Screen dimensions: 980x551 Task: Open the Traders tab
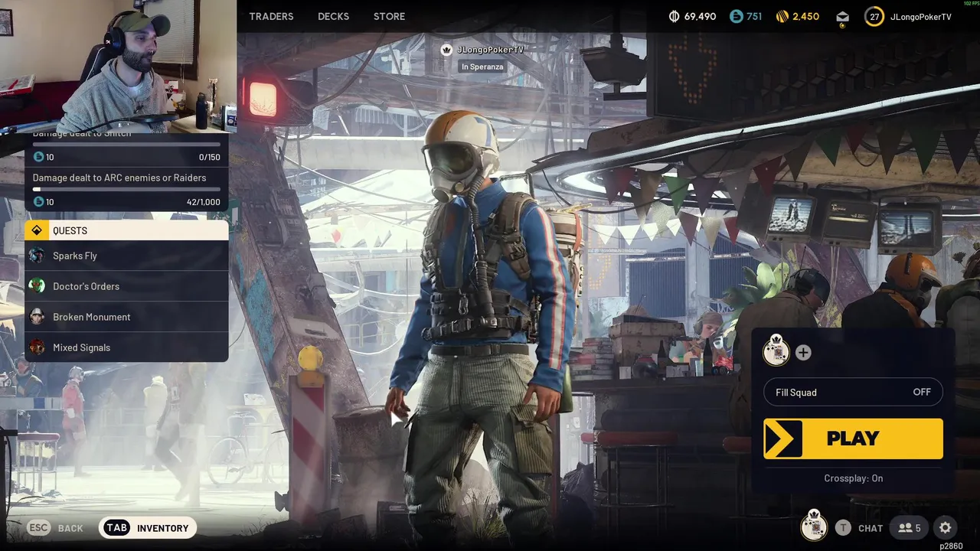pyautogui.click(x=271, y=16)
